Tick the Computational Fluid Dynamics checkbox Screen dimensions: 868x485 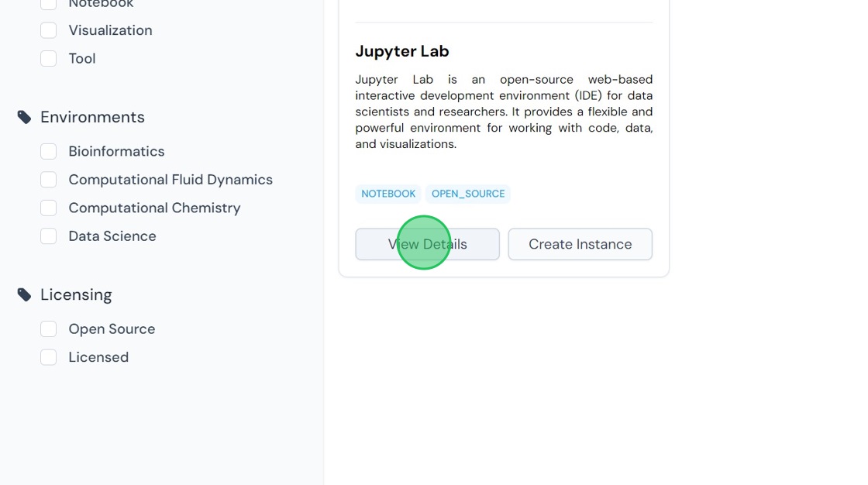click(x=48, y=180)
